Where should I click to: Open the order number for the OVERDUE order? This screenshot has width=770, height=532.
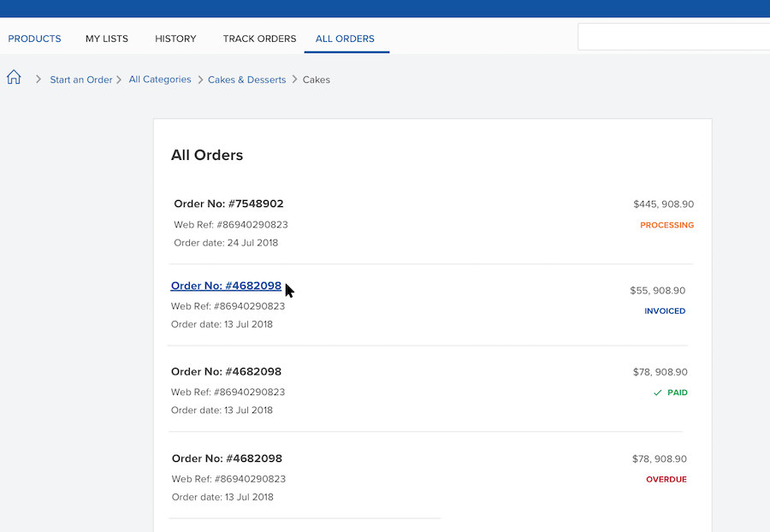[227, 458]
